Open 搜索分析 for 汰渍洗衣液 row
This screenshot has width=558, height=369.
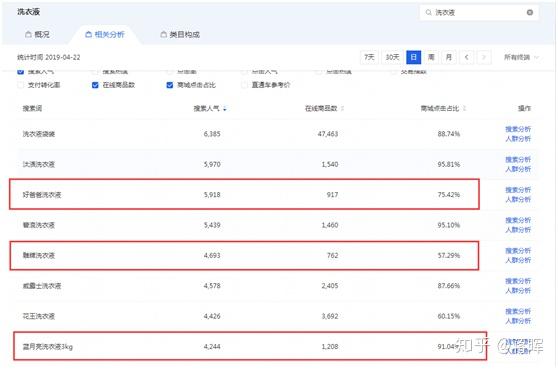pyautogui.click(x=518, y=159)
